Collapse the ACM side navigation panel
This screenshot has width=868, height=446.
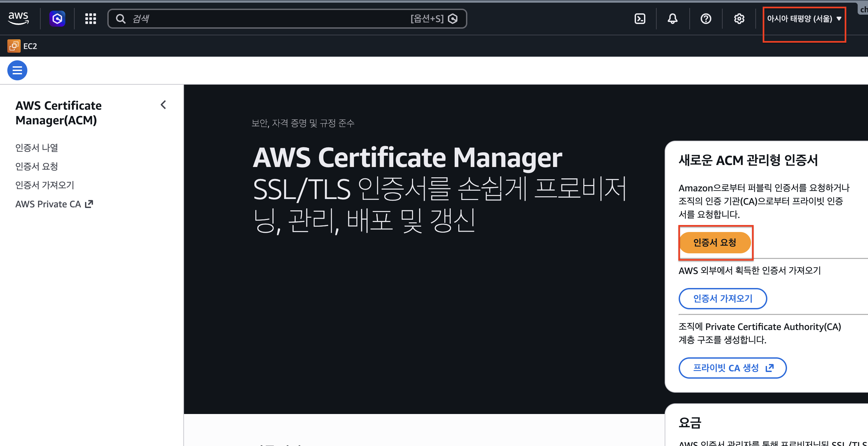pos(163,105)
